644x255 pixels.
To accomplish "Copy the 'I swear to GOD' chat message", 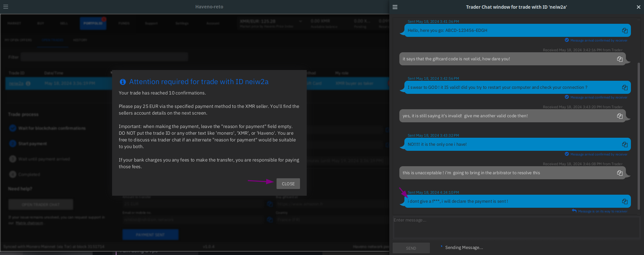I will pos(625,87).
